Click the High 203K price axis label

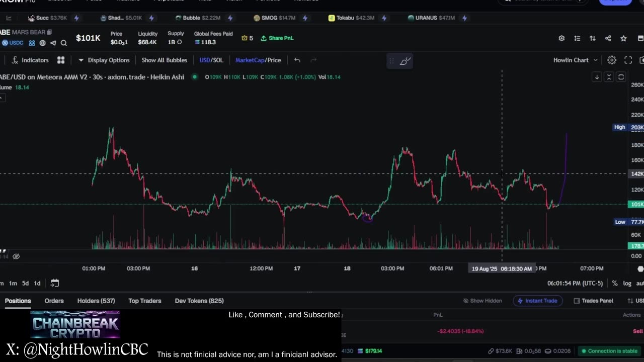[628, 127]
